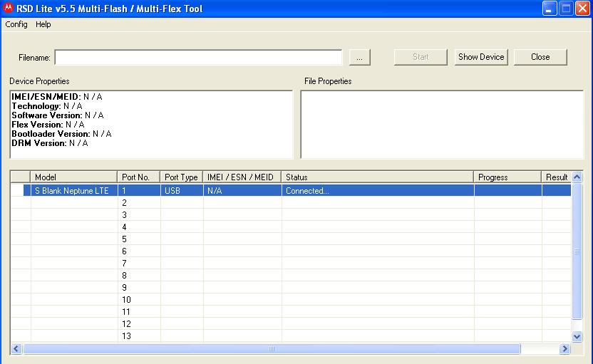Click the vertical scrollbar up arrow
593x364 pixels.
(577, 177)
